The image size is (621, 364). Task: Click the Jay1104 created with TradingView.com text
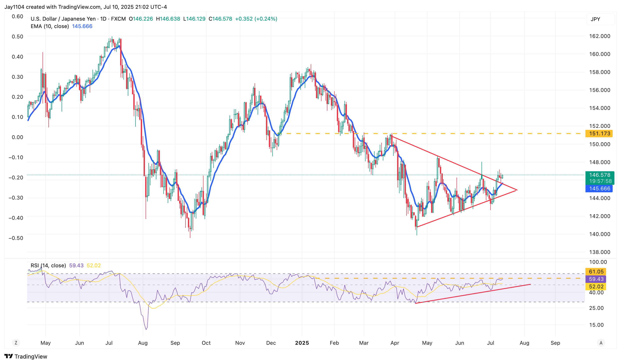86,7
